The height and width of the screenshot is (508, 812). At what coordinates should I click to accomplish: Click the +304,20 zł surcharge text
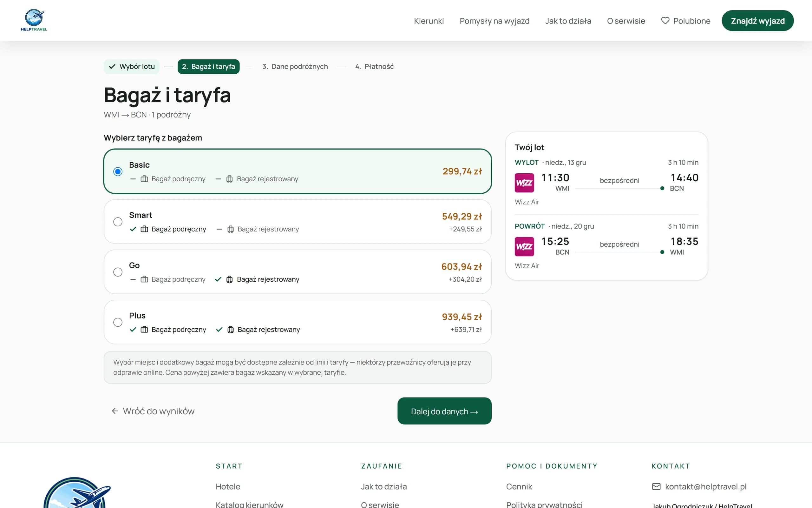465,279
